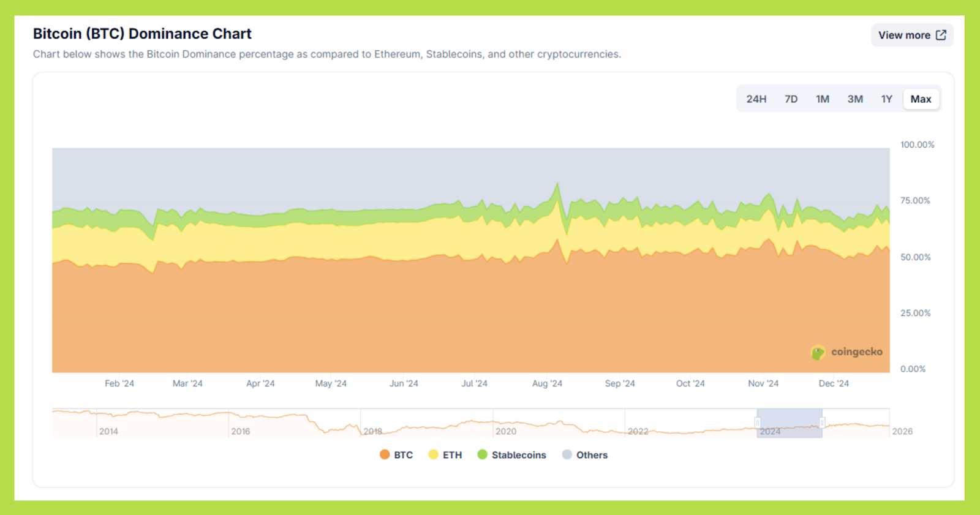Click the CoinGecko gecko logo watermark
980x515 pixels.
tap(818, 352)
